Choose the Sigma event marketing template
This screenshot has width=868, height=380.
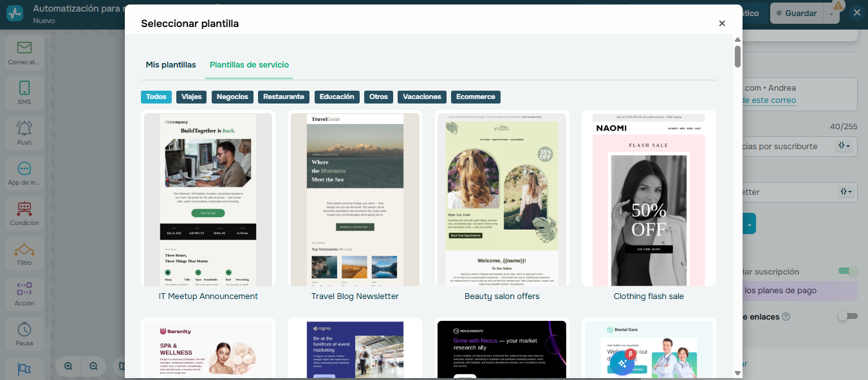[x=355, y=348]
